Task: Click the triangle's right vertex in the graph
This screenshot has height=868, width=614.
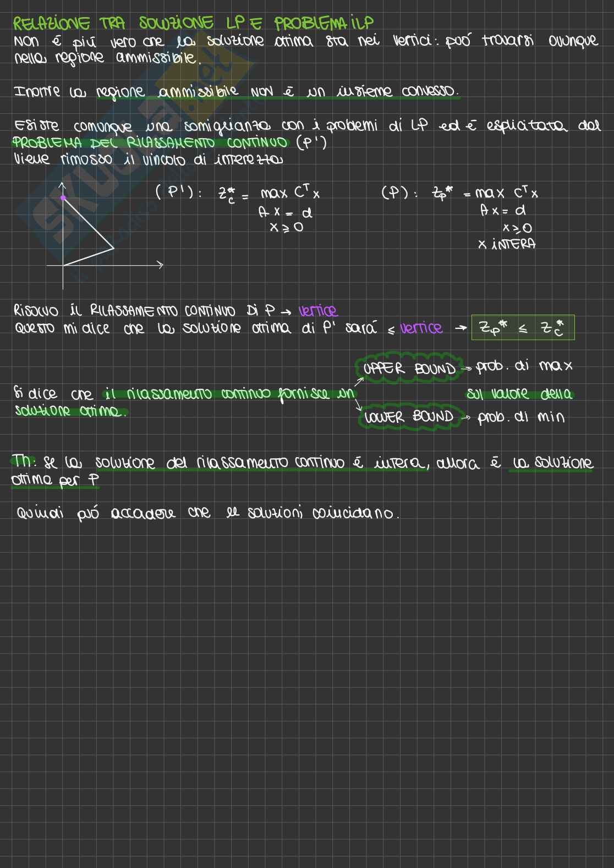Action: coord(113,248)
